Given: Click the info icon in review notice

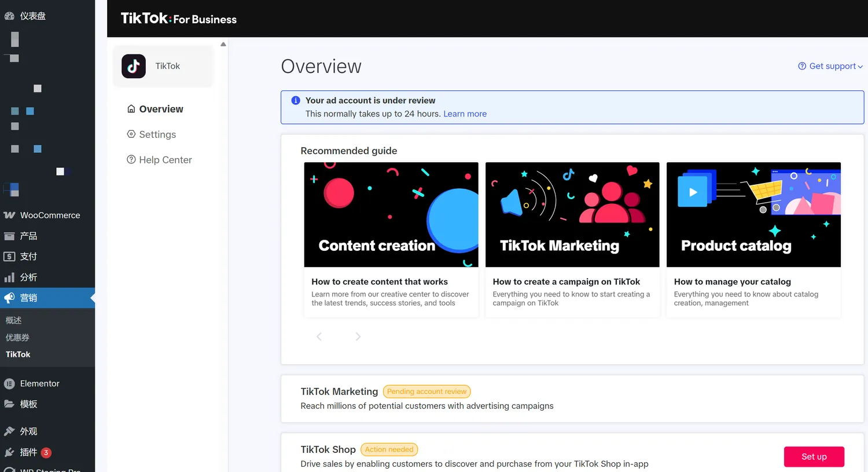Looking at the screenshot, I should point(296,100).
